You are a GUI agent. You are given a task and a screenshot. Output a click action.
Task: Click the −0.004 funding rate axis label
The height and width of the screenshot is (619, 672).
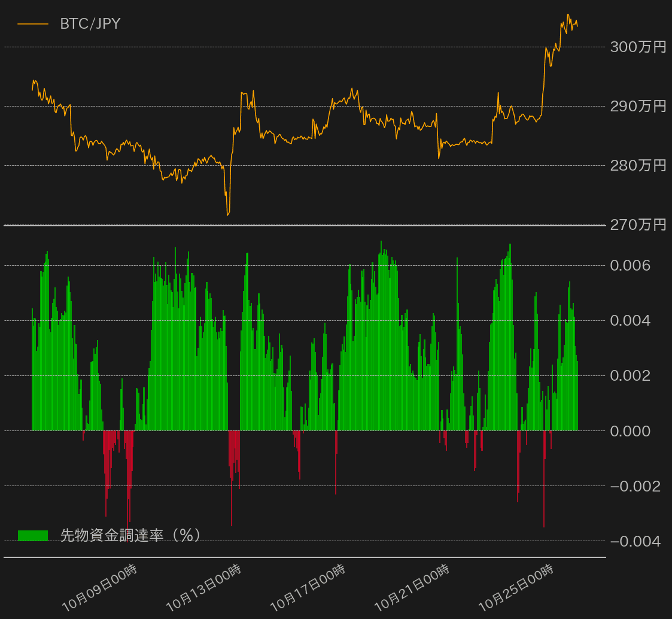point(635,541)
